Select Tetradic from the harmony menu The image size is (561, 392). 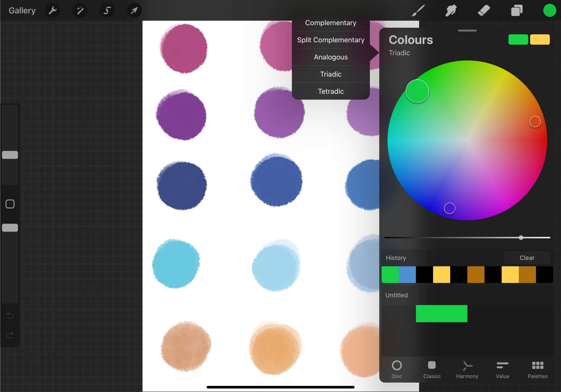coord(331,91)
